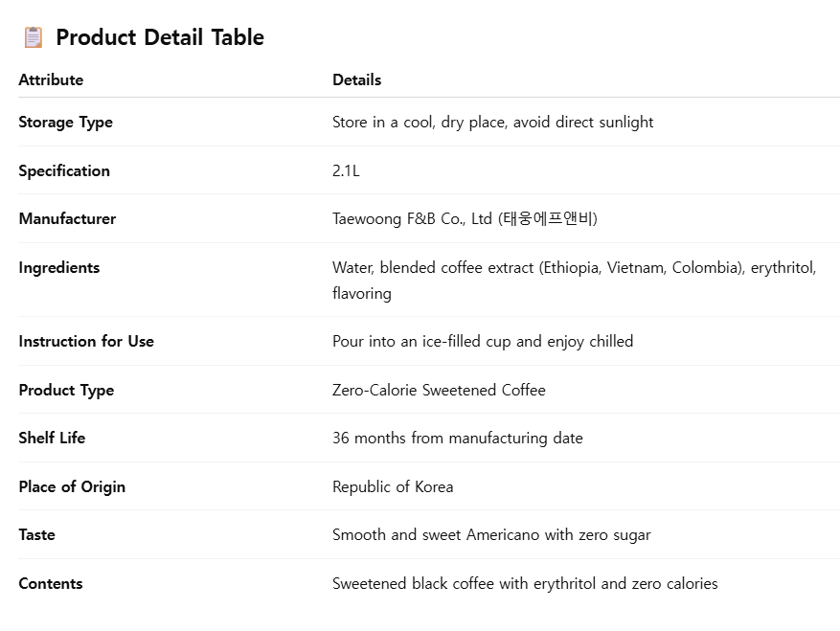Click the Details column header

coord(356,79)
